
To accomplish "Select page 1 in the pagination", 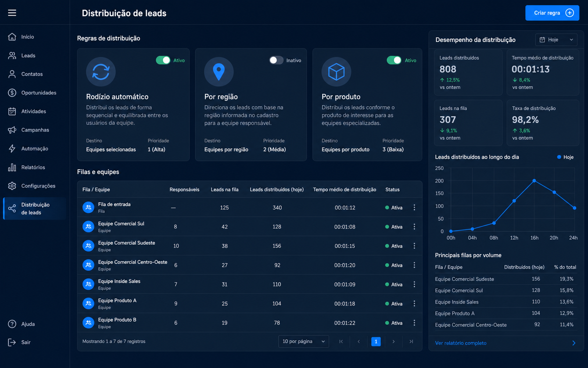I will tap(376, 342).
